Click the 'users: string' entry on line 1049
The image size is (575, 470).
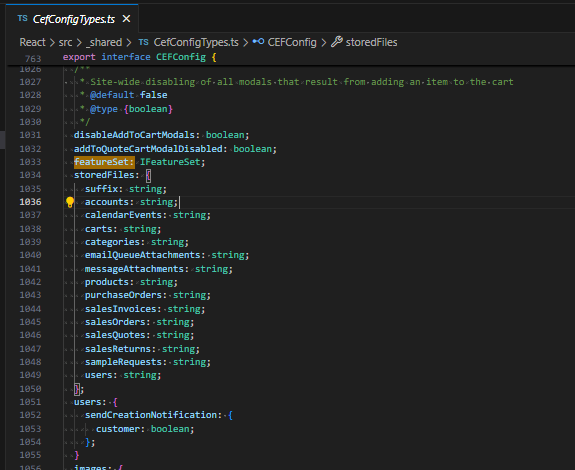click(x=123, y=375)
